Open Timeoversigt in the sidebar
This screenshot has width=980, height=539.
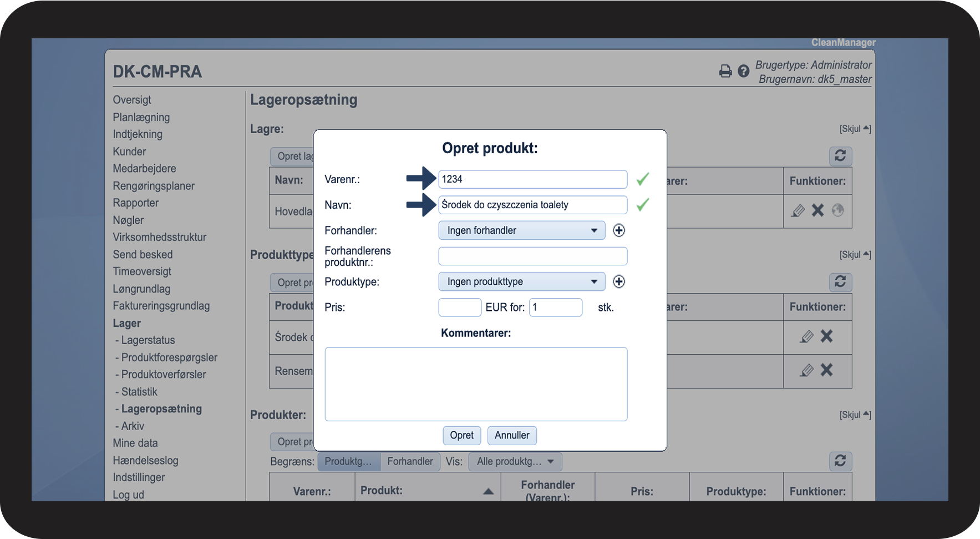click(142, 271)
